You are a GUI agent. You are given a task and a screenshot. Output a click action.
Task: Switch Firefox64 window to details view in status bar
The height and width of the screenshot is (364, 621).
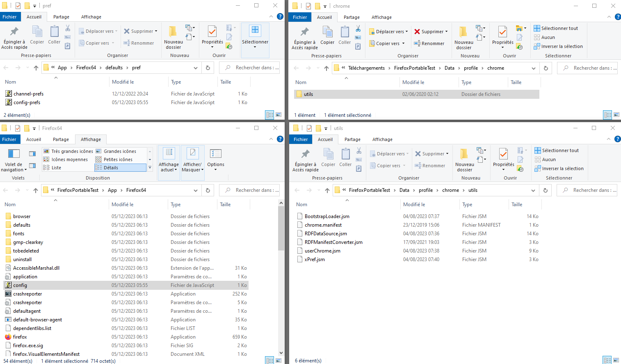pos(270,360)
